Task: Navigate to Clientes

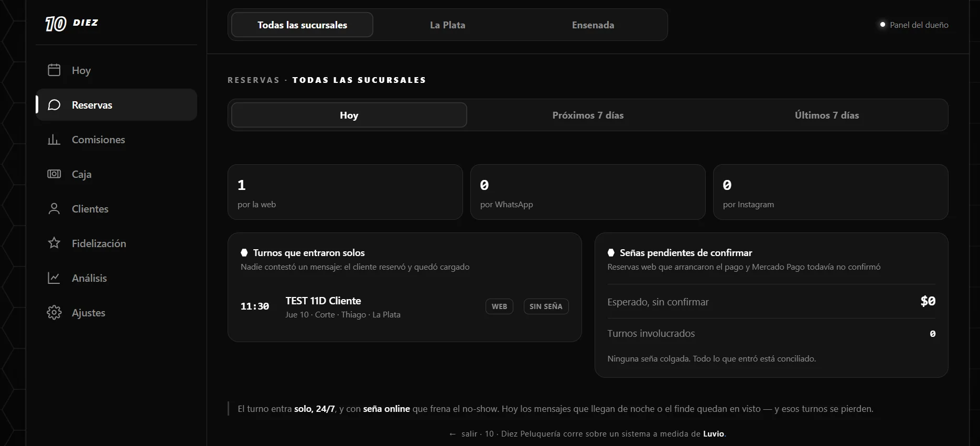Action: point(116,209)
